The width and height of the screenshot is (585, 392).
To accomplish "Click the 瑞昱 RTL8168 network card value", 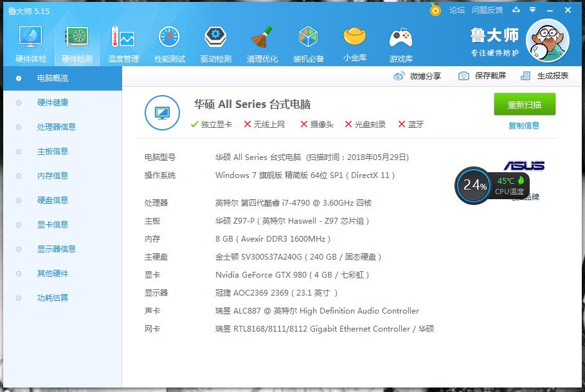I will [x=325, y=329].
